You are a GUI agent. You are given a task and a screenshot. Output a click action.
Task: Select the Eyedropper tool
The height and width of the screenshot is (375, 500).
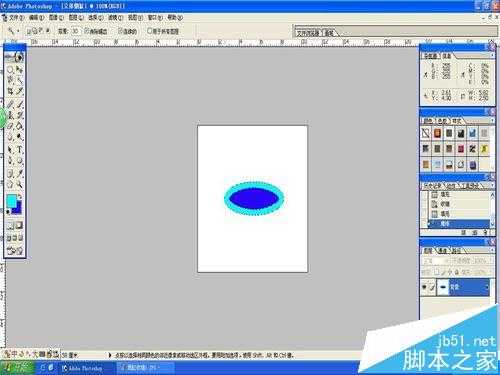[x=19, y=173]
